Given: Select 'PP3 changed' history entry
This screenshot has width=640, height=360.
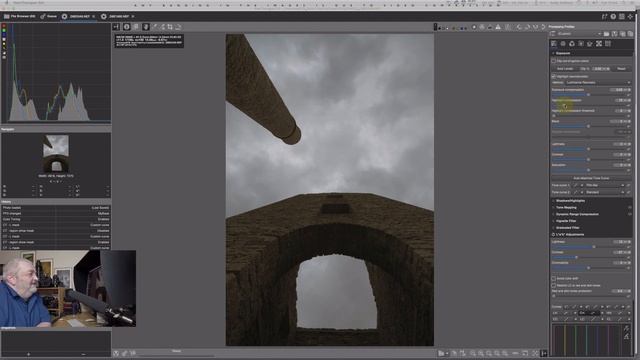Looking at the screenshot, I should [56, 213].
